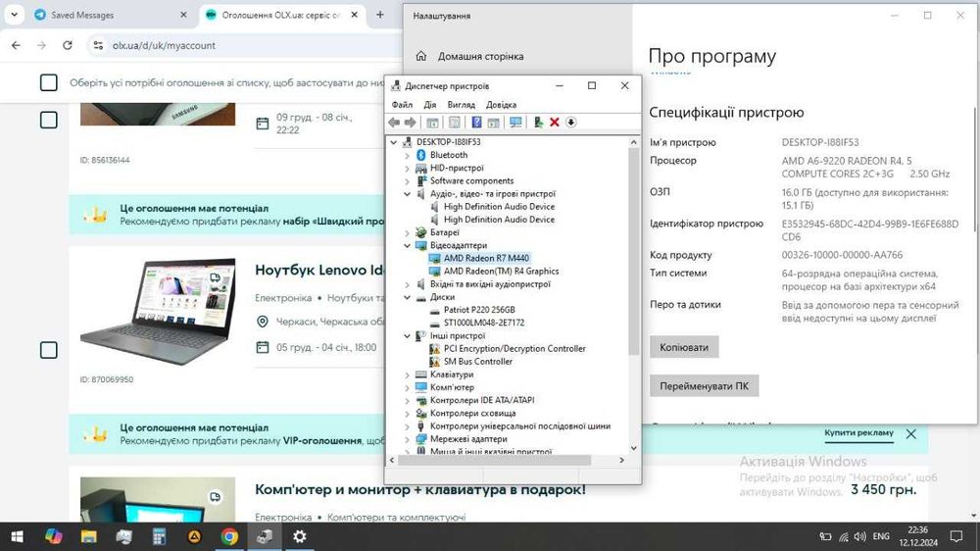Open the Довідка menu in Device Manager
Image resolution: width=980 pixels, height=551 pixels.
[501, 105]
